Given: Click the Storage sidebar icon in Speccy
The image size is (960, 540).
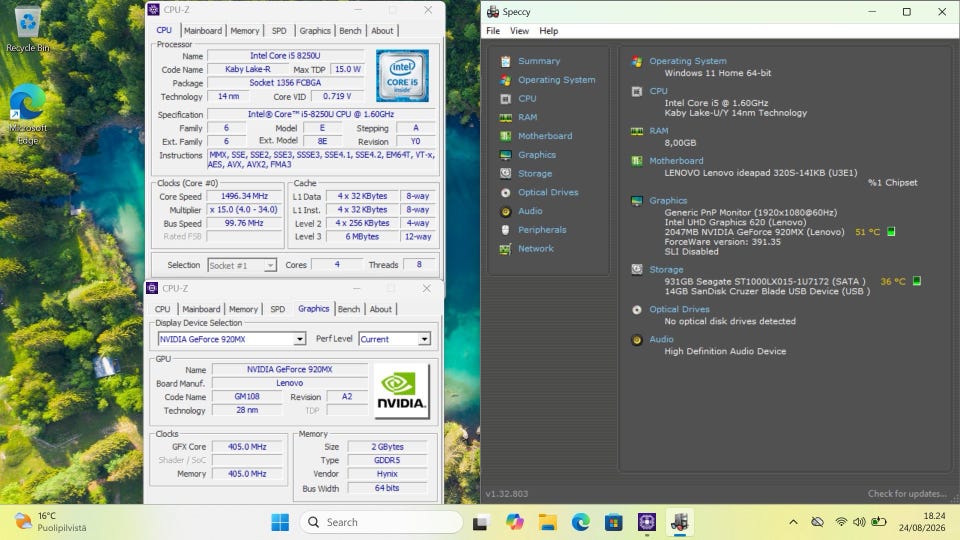Looking at the screenshot, I should pos(505,174).
